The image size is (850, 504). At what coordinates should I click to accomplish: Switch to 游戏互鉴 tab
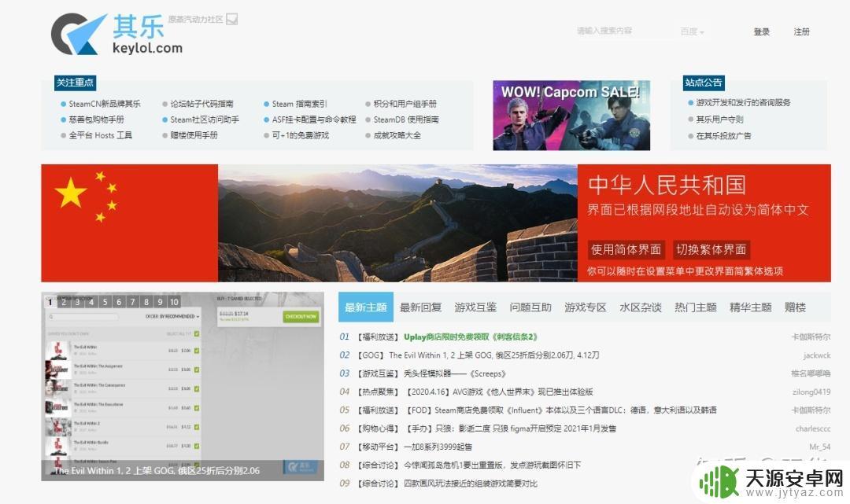pos(475,307)
